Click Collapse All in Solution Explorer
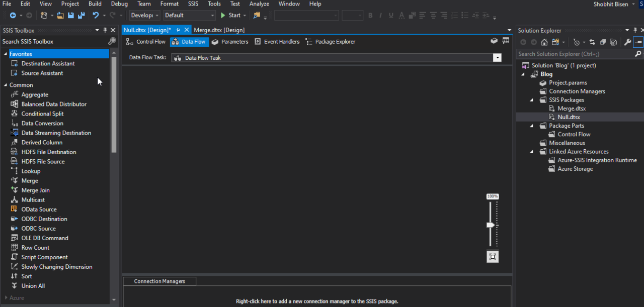 pyautogui.click(x=603, y=42)
